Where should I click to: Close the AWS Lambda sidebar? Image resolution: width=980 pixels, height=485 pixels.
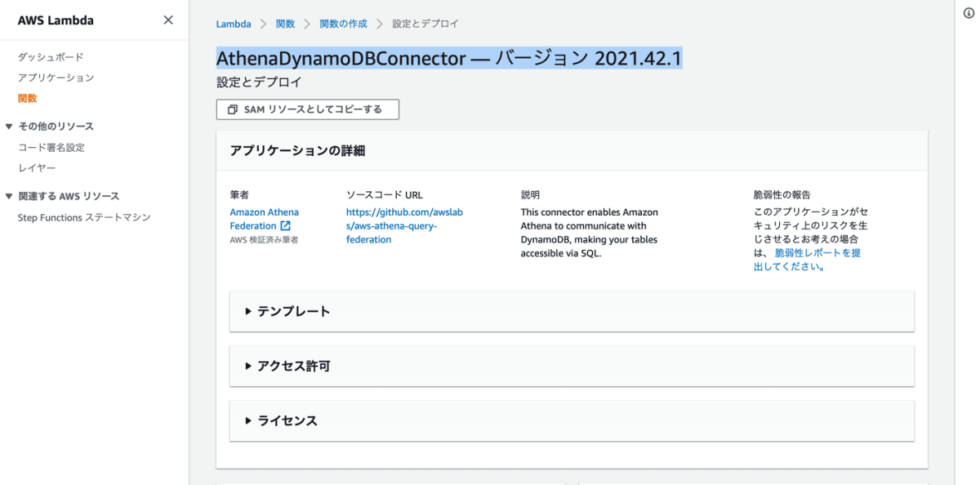point(168,20)
